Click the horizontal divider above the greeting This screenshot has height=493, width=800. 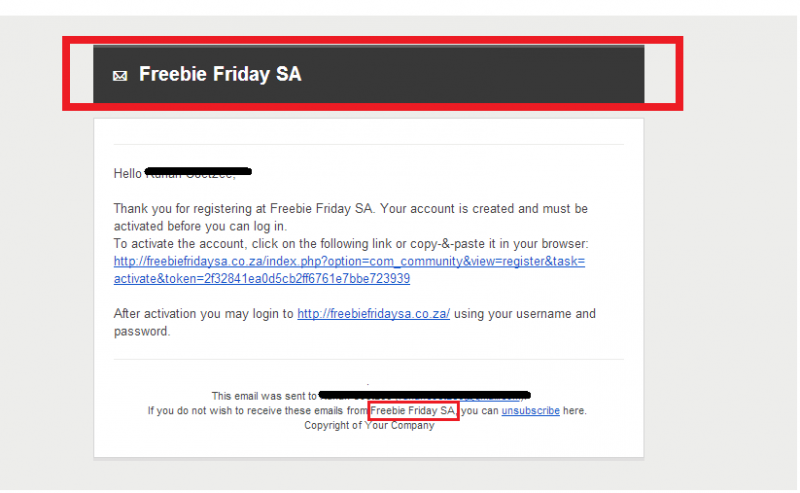click(x=368, y=144)
